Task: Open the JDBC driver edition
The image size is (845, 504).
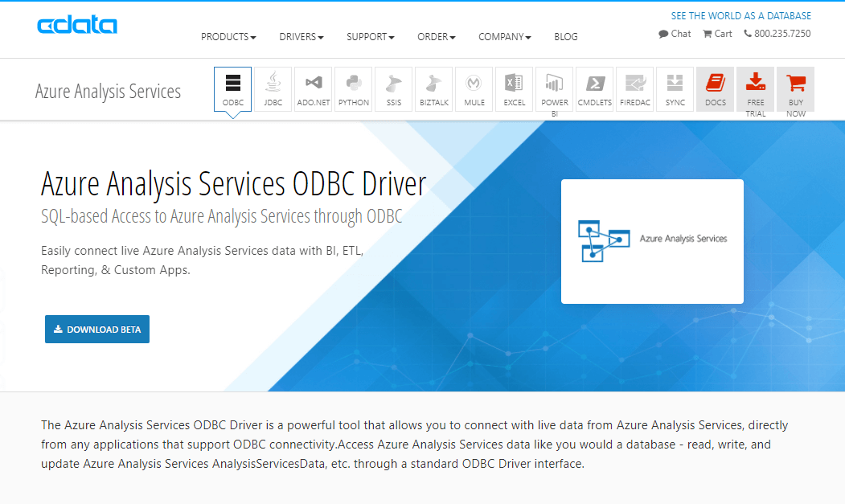Action: pos(273,89)
